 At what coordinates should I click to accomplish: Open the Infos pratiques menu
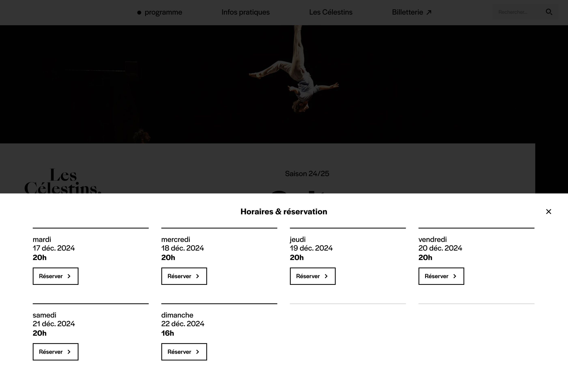click(x=245, y=12)
